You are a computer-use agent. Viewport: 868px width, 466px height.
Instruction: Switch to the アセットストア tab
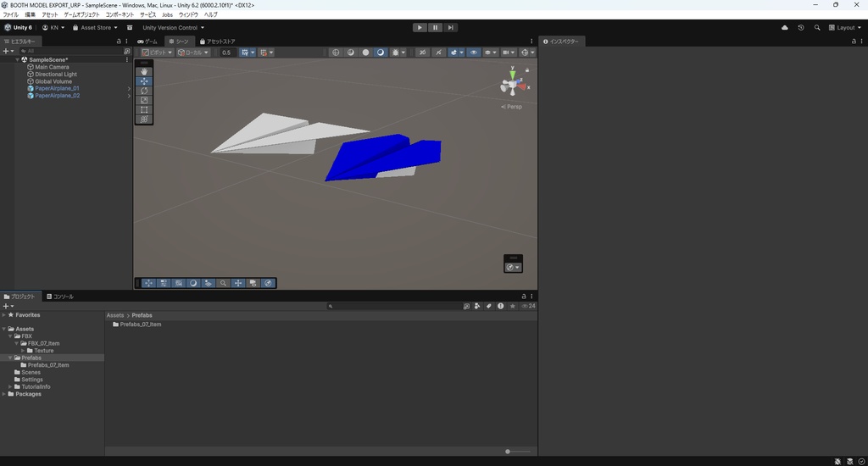pos(218,42)
